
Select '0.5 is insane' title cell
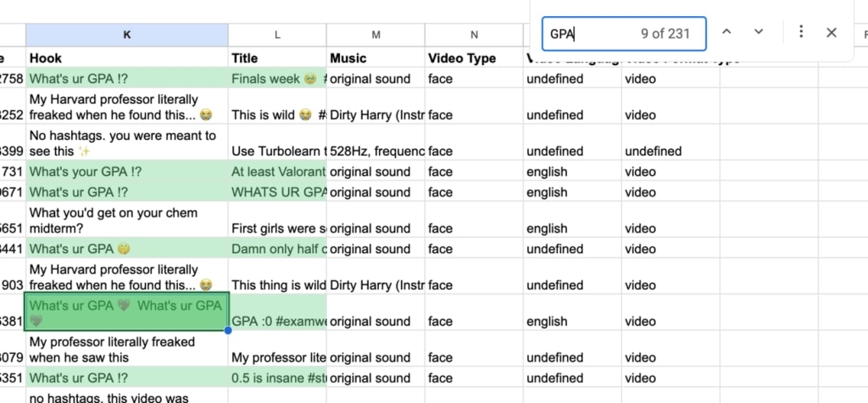tap(277, 378)
